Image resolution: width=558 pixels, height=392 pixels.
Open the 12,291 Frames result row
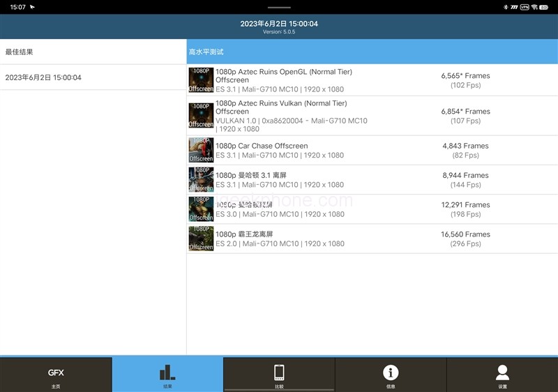(465, 205)
